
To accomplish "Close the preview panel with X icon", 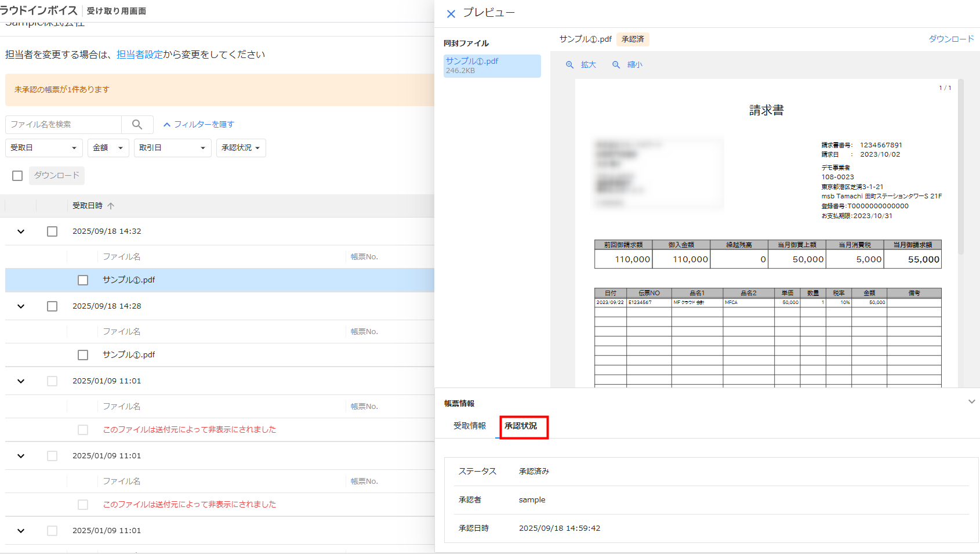I will tap(451, 14).
